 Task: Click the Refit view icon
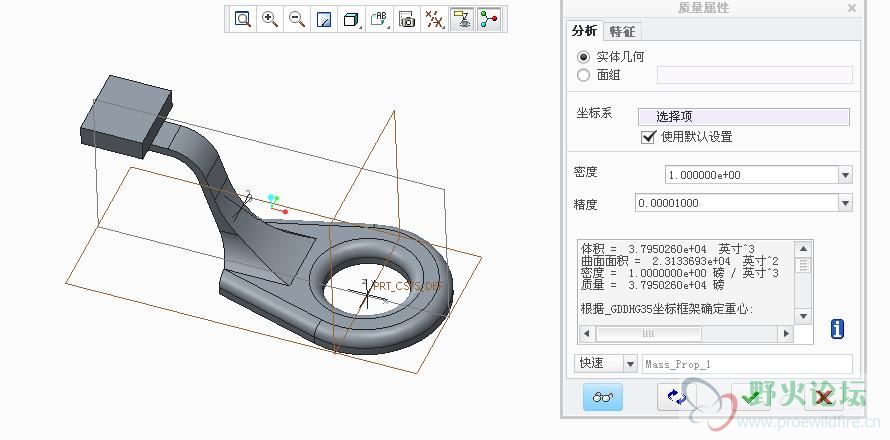[243, 19]
